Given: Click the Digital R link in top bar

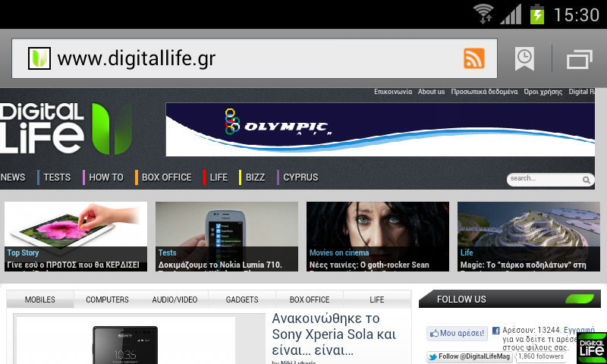Looking at the screenshot, I should (x=581, y=92).
